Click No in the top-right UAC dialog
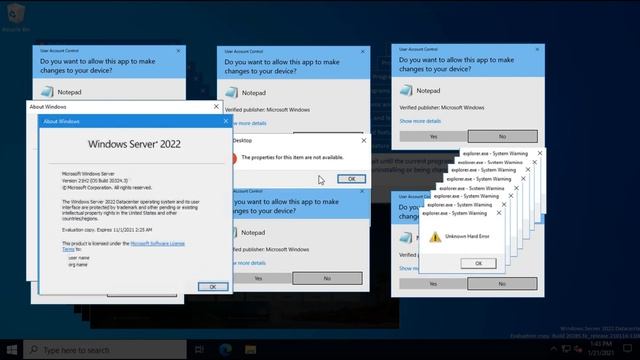This screenshot has width=640, height=360. pyautogui.click(x=502, y=136)
